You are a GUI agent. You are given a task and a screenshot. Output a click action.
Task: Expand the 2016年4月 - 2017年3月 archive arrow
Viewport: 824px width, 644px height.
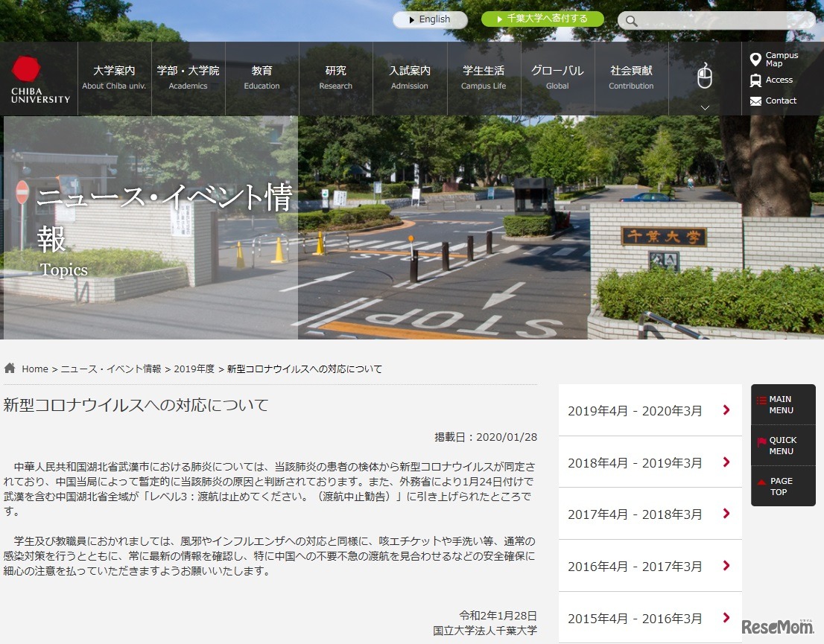coord(725,567)
